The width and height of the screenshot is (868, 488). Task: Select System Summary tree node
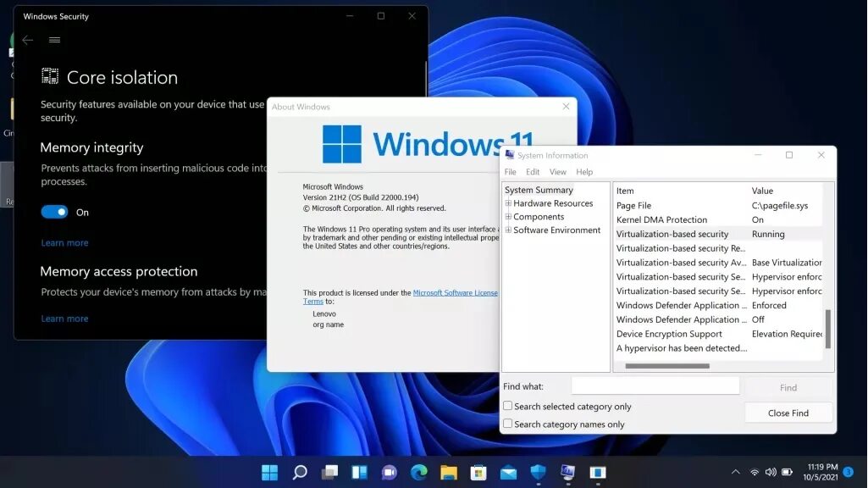[539, 190]
